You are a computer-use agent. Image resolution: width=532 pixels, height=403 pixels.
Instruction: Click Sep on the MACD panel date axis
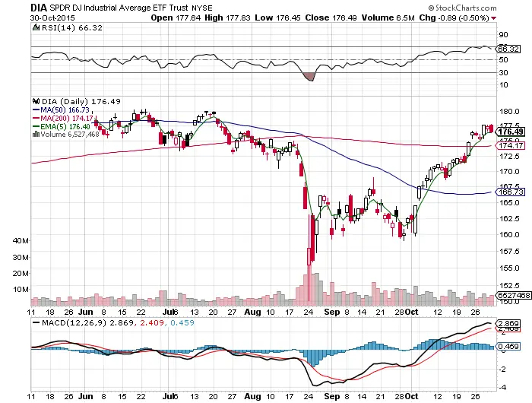point(332,396)
